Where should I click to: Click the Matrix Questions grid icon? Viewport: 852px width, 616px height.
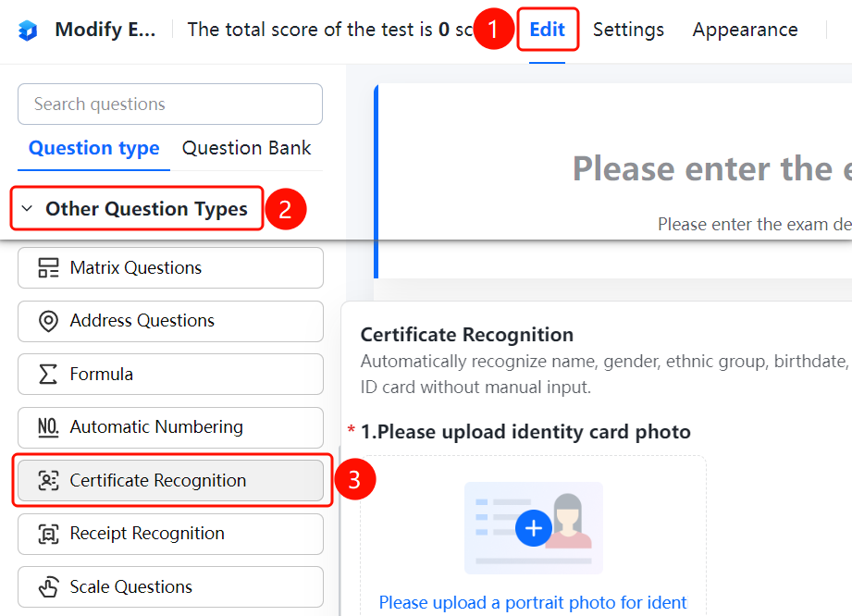click(x=48, y=268)
